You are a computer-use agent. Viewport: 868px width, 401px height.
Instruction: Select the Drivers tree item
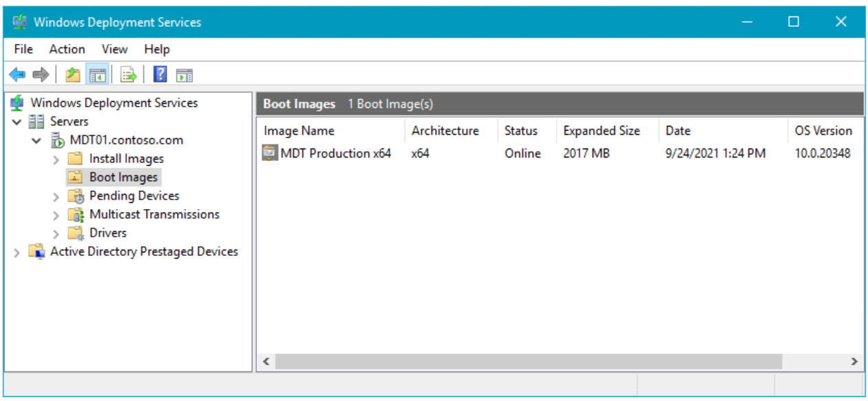[x=108, y=233]
